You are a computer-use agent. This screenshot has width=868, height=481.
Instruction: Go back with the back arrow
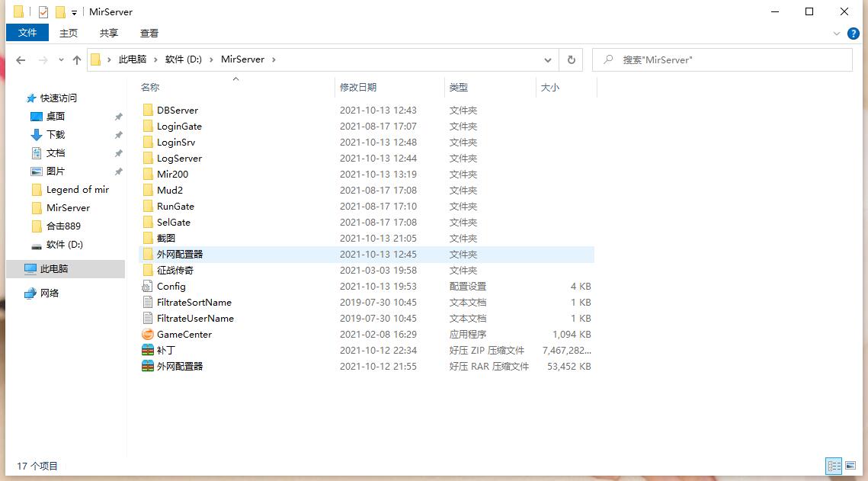tap(21, 59)
